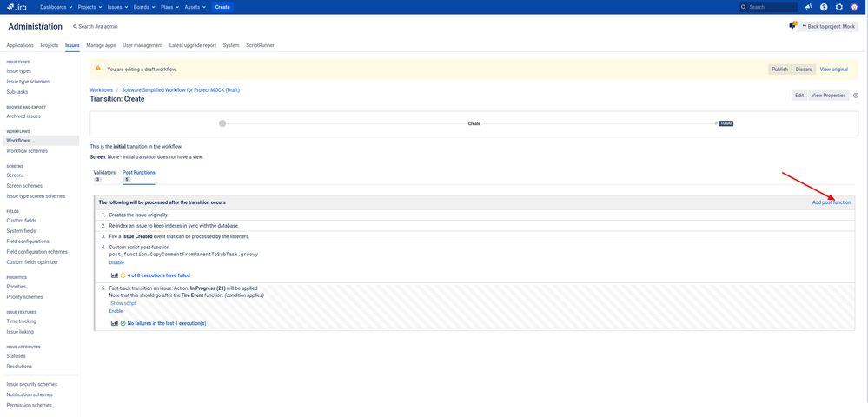
Task: Expand the Dashboards dropdown
Action: (56, 7)
